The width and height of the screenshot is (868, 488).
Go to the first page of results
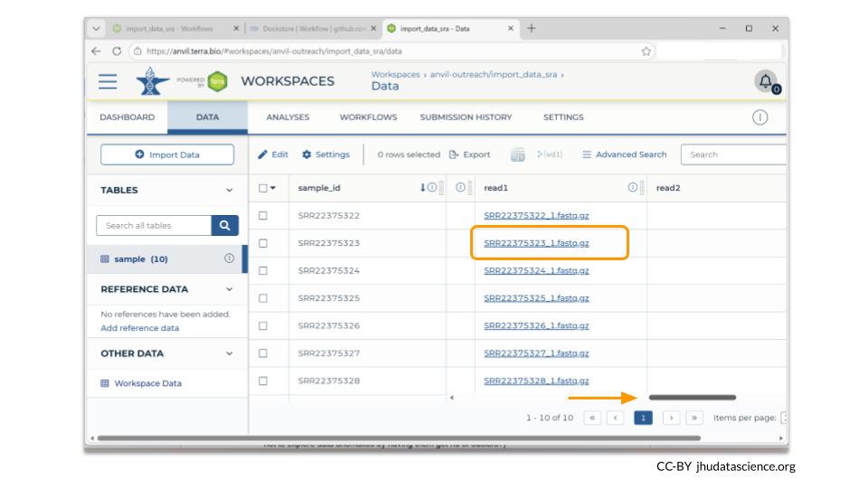pos(592,418)
